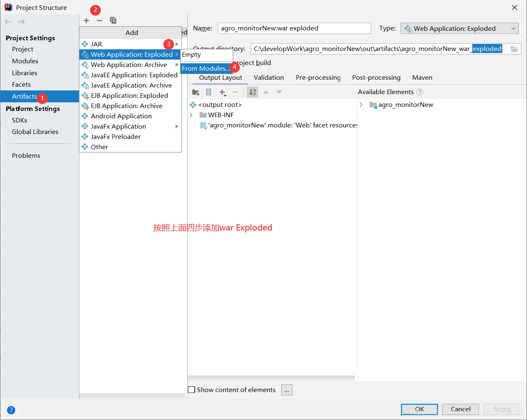
Task: Open the add copy-of plus dropdown
Action: (223, 92)
